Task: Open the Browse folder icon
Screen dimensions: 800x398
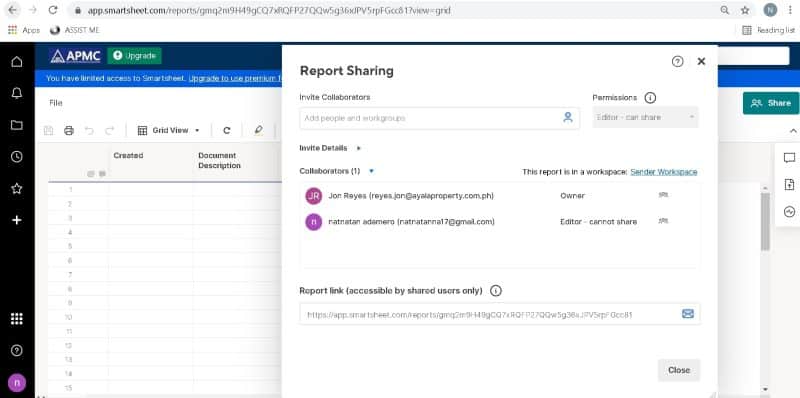Action: [x=17, y=125]
